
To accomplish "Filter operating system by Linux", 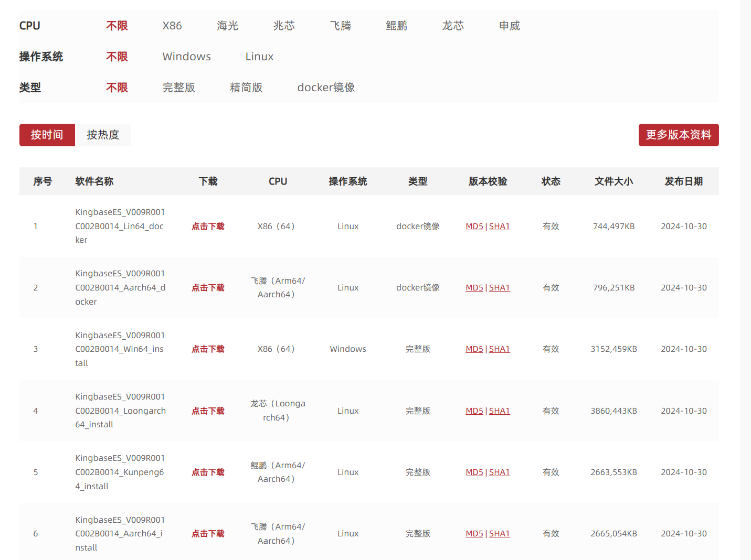I will [x=260, y=57].
